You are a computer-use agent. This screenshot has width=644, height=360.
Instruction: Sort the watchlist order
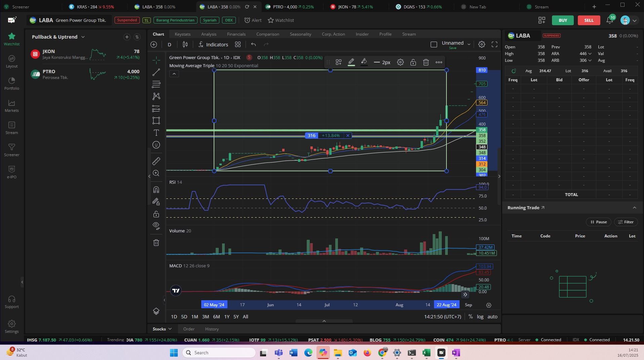(137, 37)
